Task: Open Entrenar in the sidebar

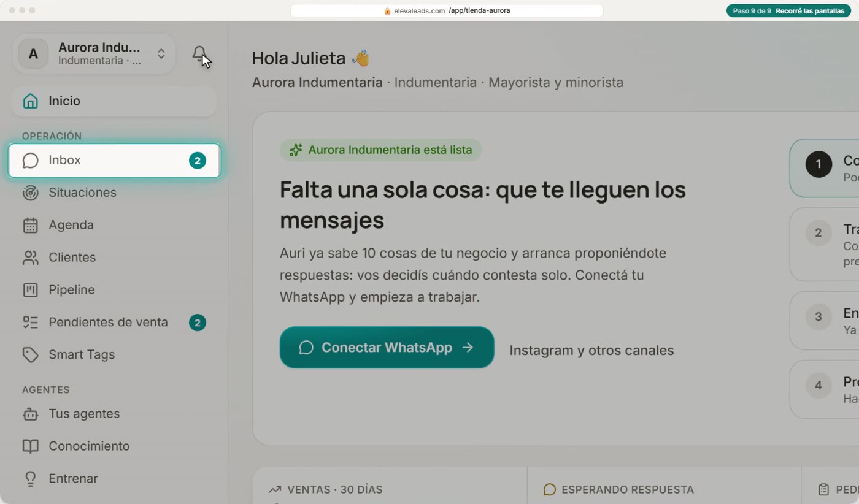Action: tap(114, 479)
